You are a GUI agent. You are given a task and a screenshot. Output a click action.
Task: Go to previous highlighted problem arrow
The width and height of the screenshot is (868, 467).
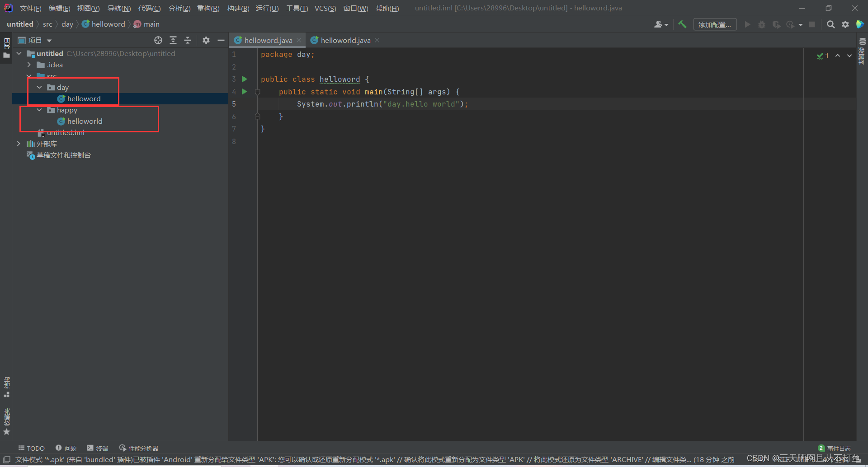coord(838,56)
